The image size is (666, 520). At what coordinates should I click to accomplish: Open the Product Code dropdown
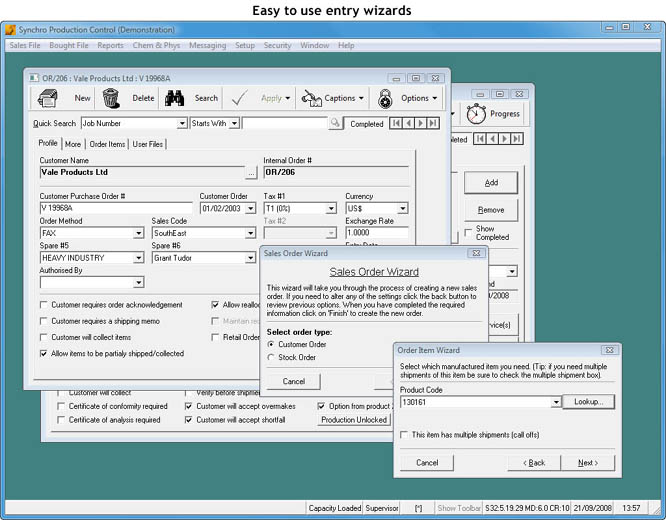556,402
